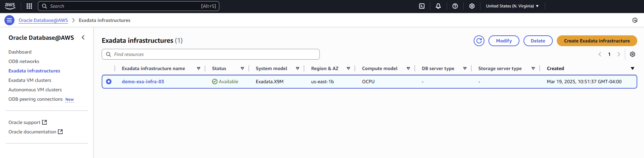This screenshot has width=644, height=158.
Task: Collapse the Oracle Database@AWS side panel
Action: [83, 37]
